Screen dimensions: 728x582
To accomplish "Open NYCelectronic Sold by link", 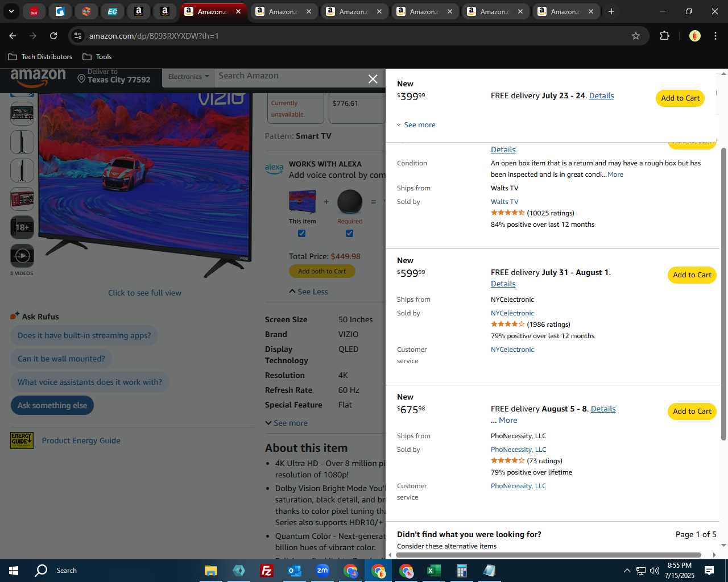I will pos(512,313).
